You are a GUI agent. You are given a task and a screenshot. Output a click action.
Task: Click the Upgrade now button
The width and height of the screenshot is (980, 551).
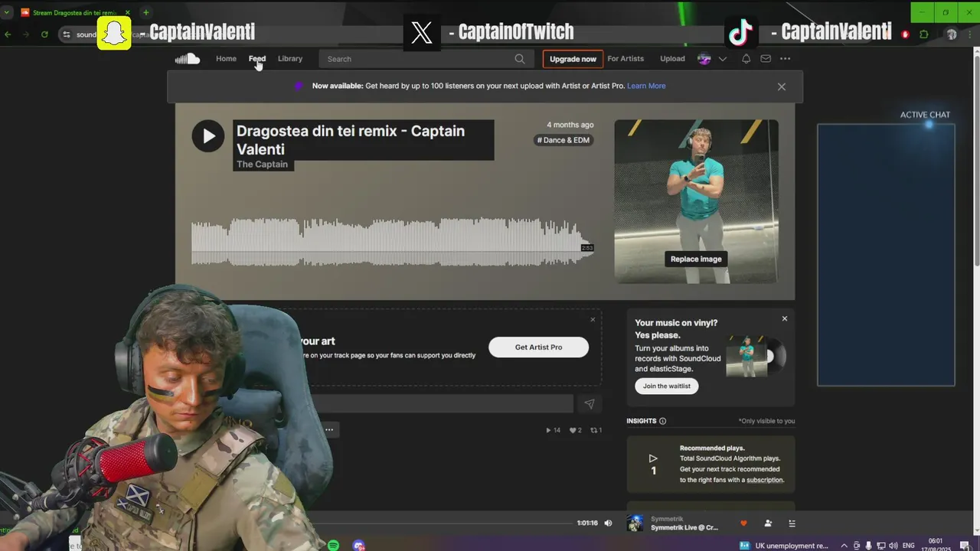pyautogui.click(x=573, y=59)
